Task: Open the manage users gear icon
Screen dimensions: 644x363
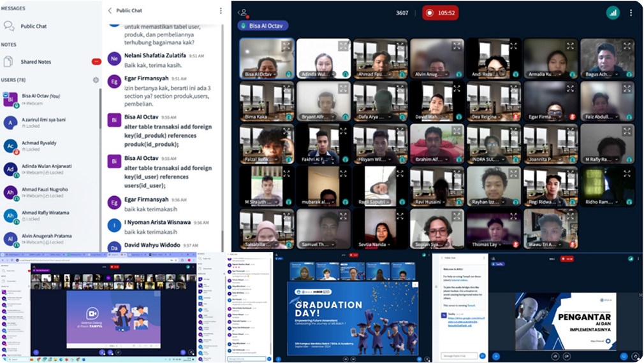Action: 96,80
